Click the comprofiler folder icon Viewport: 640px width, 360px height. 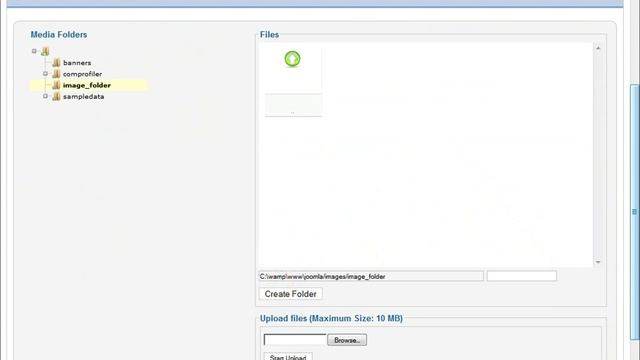tap(56, 74)
